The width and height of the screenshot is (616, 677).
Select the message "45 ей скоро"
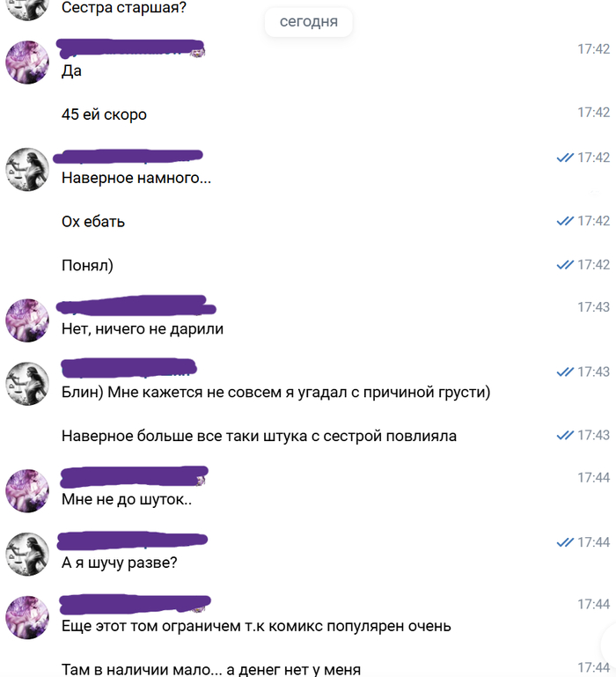pos(104,114)
